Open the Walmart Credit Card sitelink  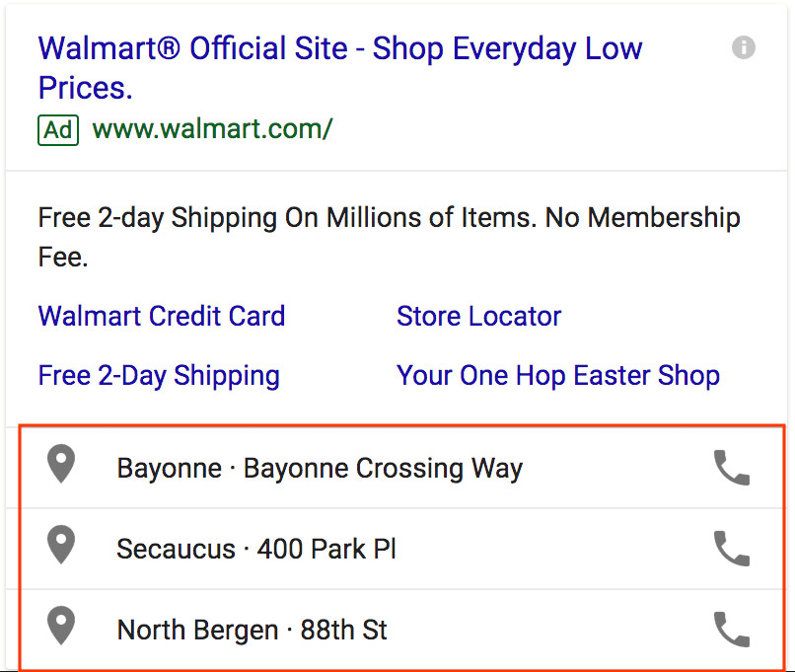[x=162, y=316]
